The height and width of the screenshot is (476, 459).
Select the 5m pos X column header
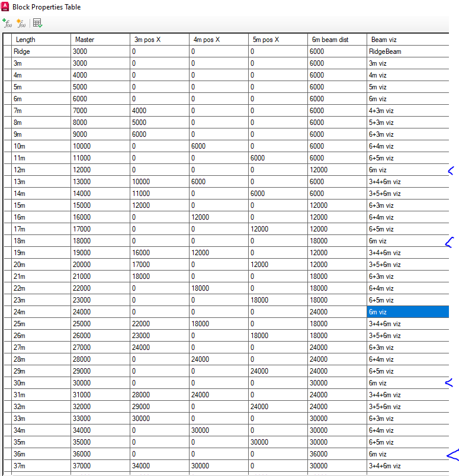278,40
